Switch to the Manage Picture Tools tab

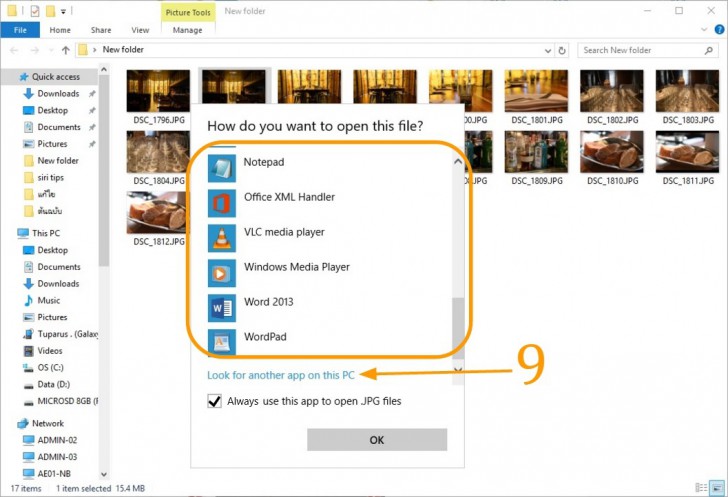point(187,30)
